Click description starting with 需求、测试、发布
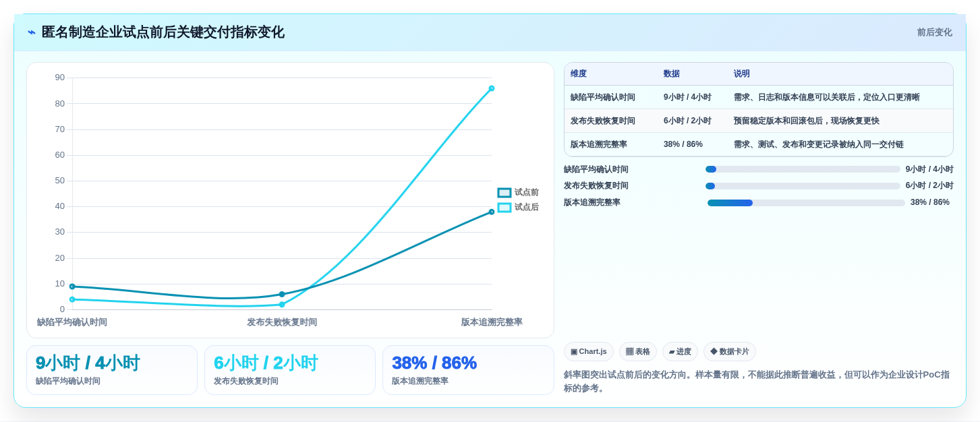This screenshot has width=980, height=422. click(x=819, y=145)
